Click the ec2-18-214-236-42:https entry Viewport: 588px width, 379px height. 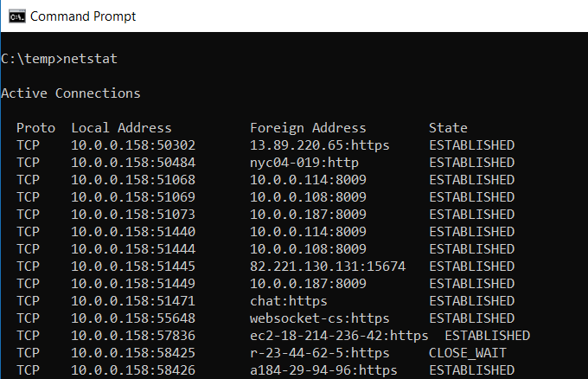click(339, 336)
